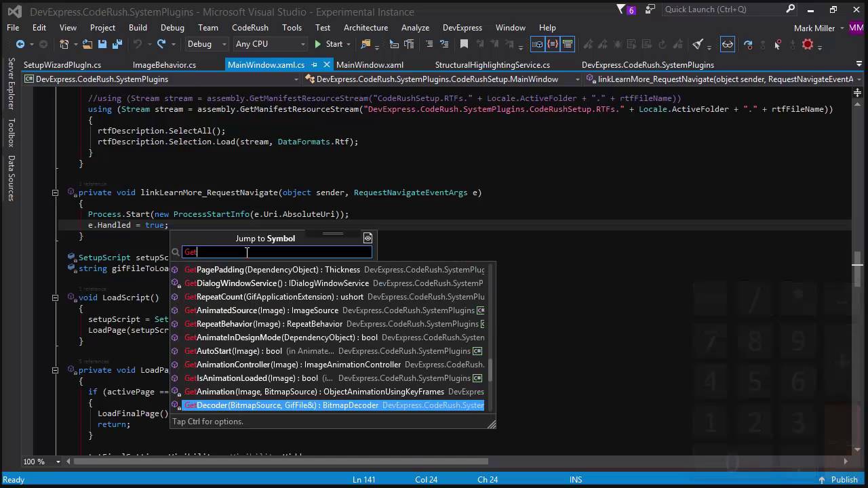868x488 pixels.
Task: Switch to the StructuralHighlightingService.cs tab
Action: pyautogui.click(x=492, y=65)
